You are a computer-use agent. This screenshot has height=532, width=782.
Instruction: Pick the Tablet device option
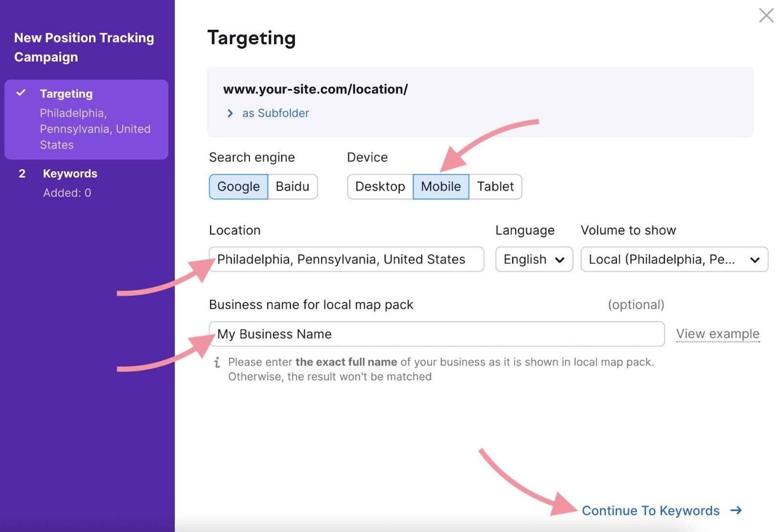pyautogui.click(x=495, y=187)
